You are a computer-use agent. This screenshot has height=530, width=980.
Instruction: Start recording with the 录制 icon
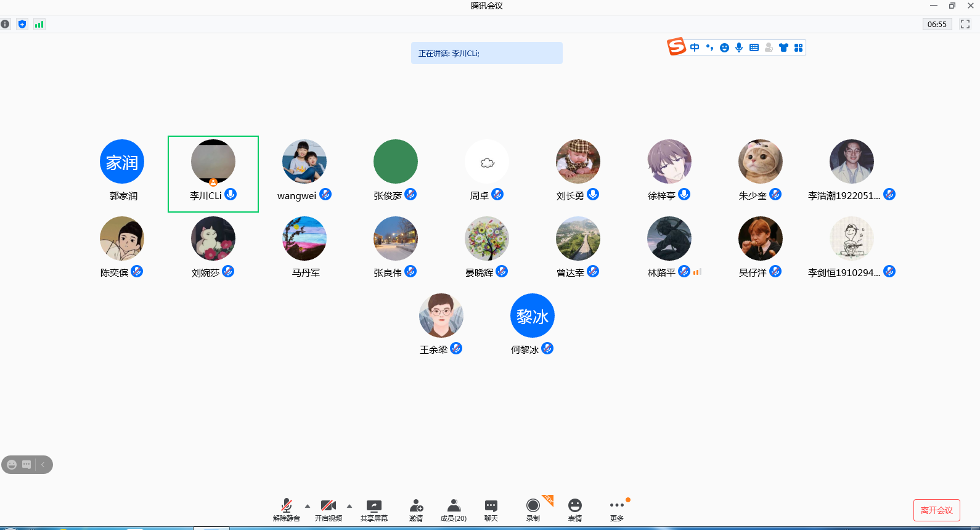(x=533, y=510)
